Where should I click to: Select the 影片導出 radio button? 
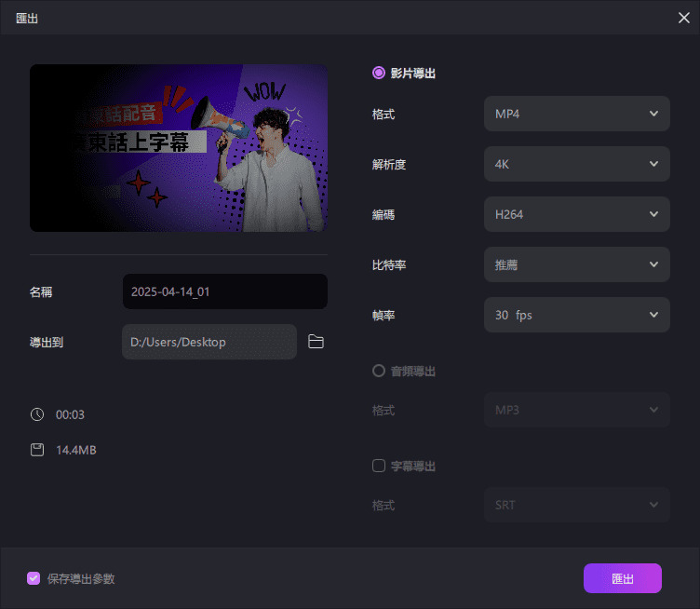point(379,73)
